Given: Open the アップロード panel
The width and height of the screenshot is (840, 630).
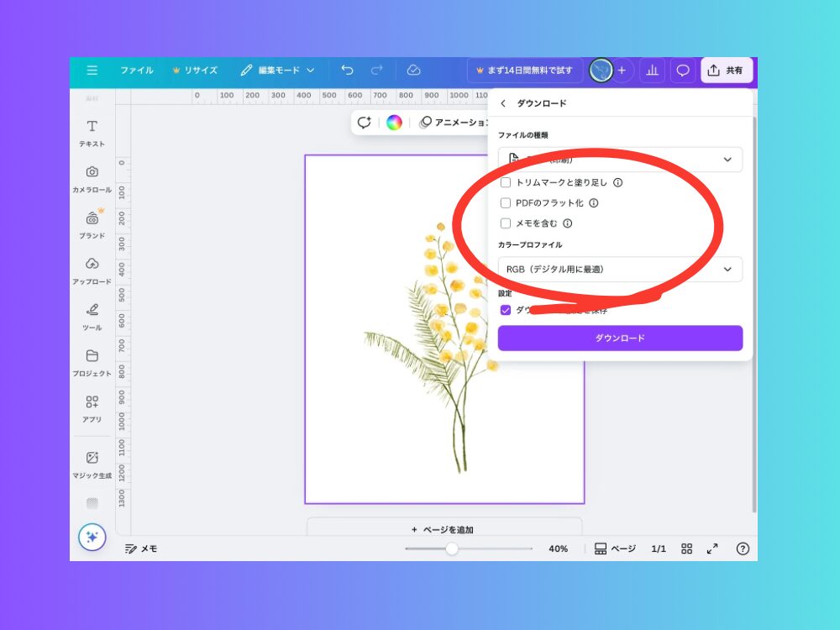Looking at the screenshot, I should 92,270.
